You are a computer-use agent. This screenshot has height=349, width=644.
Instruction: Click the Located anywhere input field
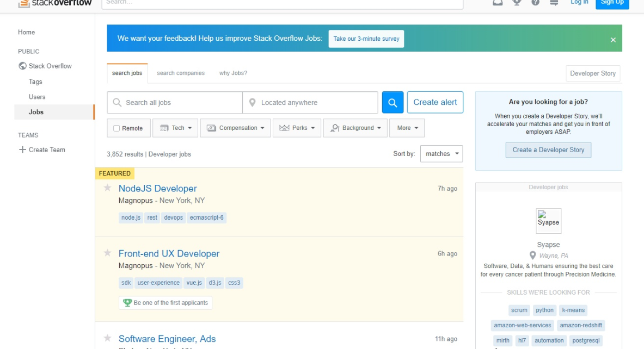click(x=316, y=103)
